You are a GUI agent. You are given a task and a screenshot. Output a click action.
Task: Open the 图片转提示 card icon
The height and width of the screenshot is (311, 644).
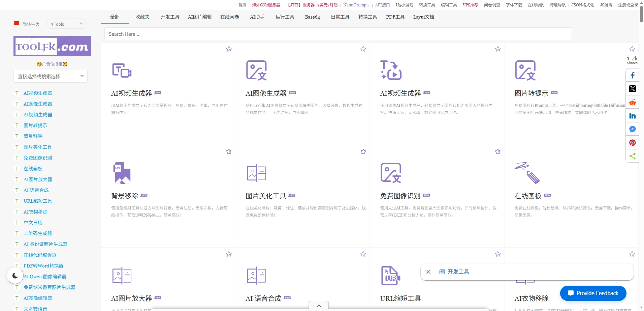pos(525,70)
